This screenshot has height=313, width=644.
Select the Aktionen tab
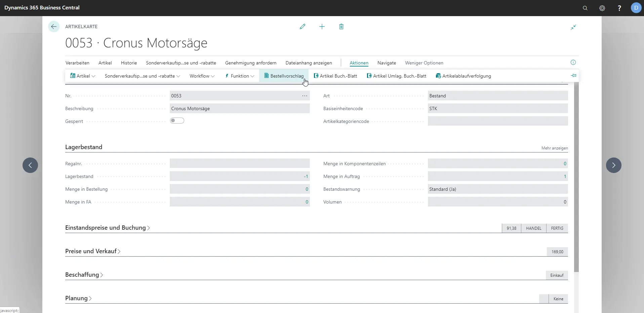coord(359,63)
